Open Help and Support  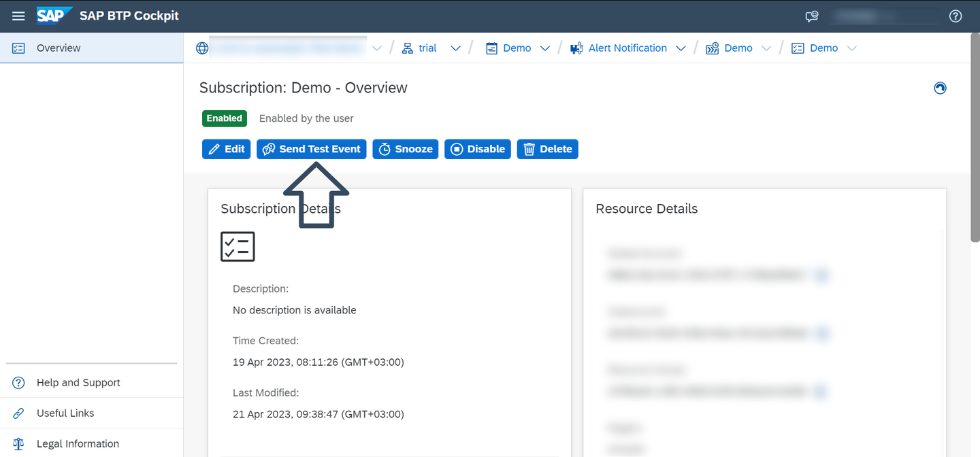coord(91,383)
